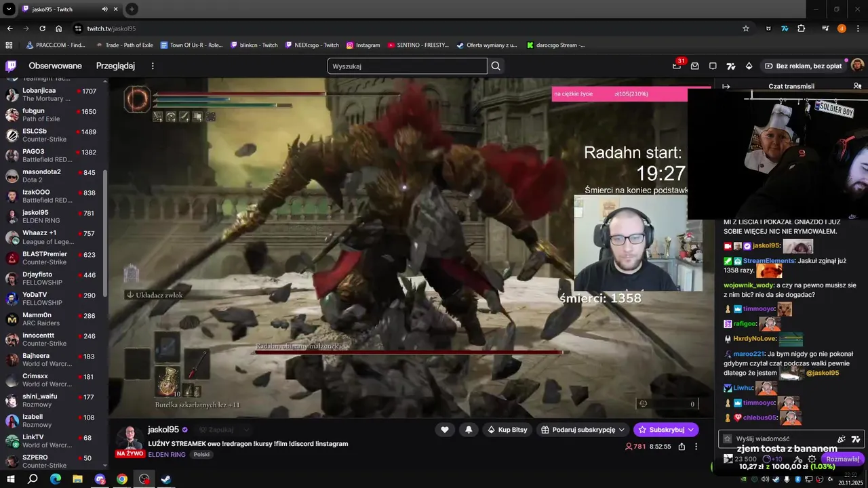Click the heart follow icon under stream
The image size is (868, 488).
pyautogui.click(x=445, y=430)
